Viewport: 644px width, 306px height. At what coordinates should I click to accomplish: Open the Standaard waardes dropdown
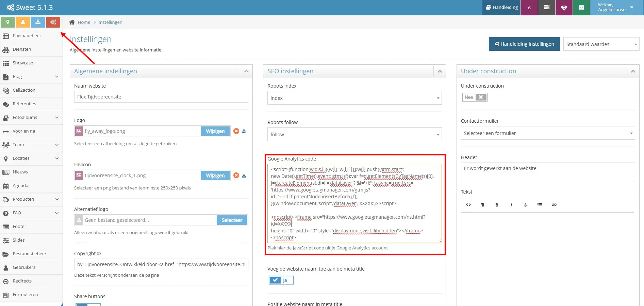coord(601,44)
